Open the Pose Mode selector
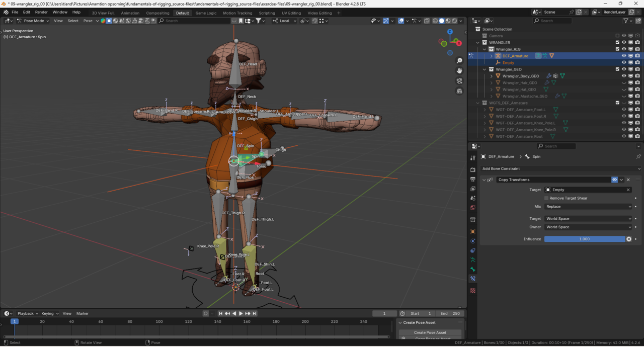The width and height of the screenshot is (644, 347). point(33,21)
